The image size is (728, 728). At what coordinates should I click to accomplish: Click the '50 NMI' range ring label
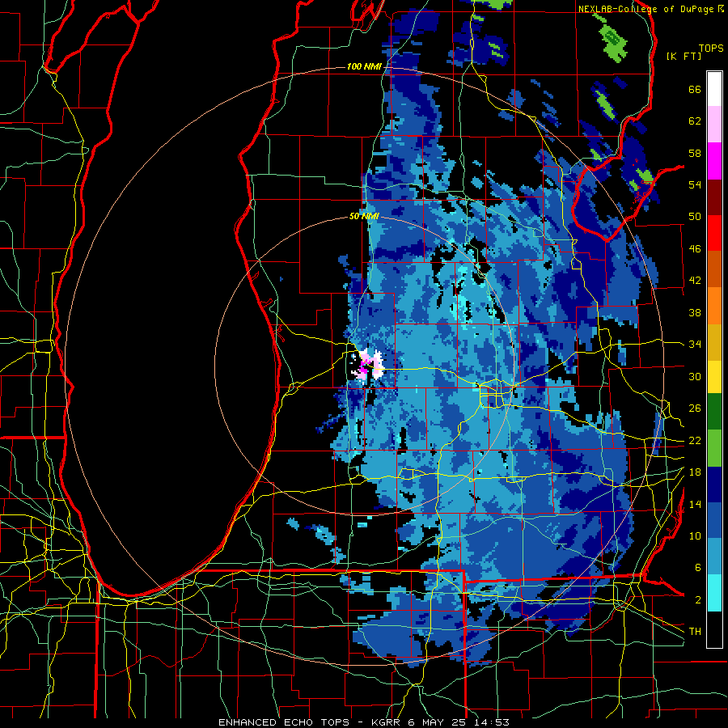click(364, 216)
